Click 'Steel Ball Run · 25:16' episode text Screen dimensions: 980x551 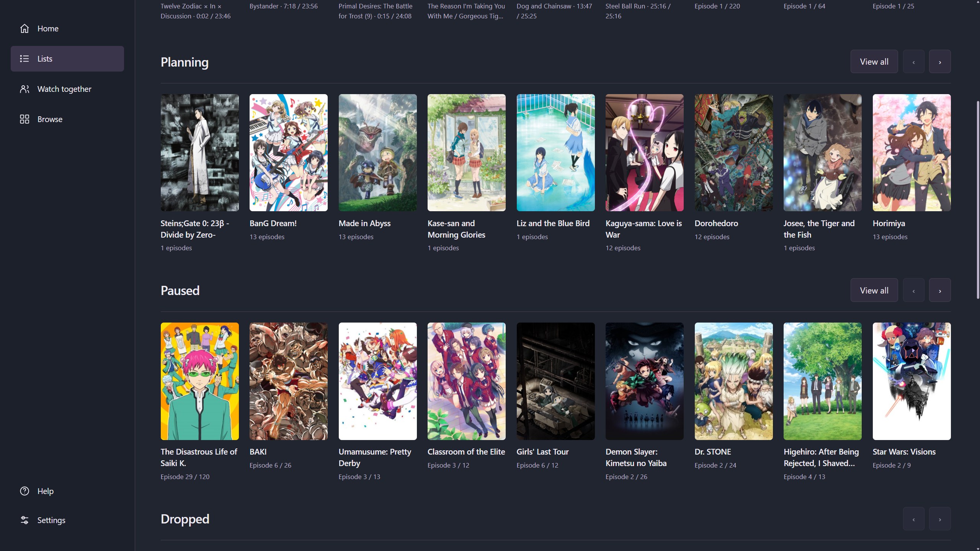[x=638, y=11]
